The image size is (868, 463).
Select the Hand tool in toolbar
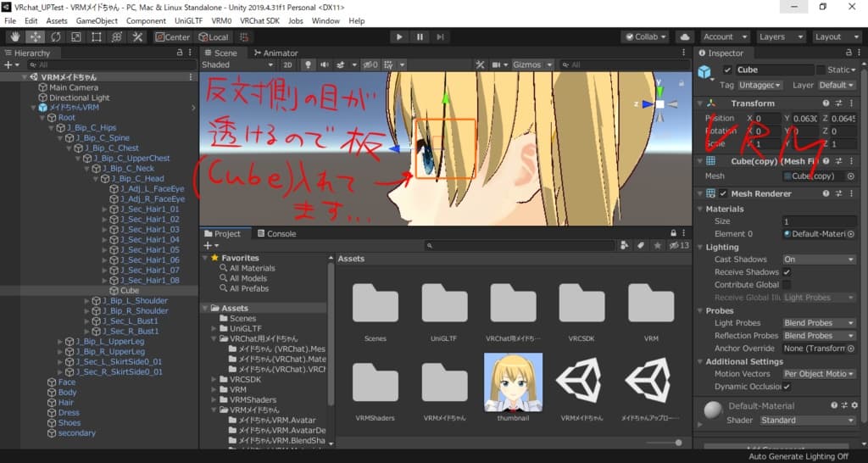[15, 37]
